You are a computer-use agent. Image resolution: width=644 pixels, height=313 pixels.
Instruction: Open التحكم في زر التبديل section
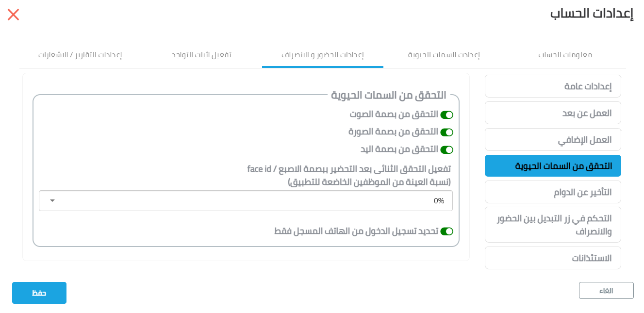(x=553, y=225)
